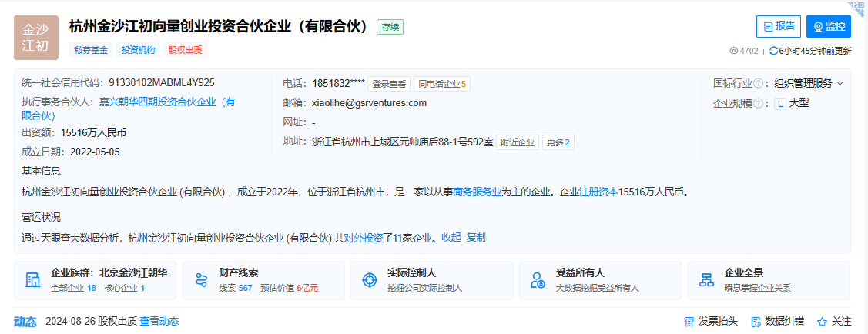The image size is (868, 334).
Task: Collapse the operating status with 收起
Action: (451, 238)
